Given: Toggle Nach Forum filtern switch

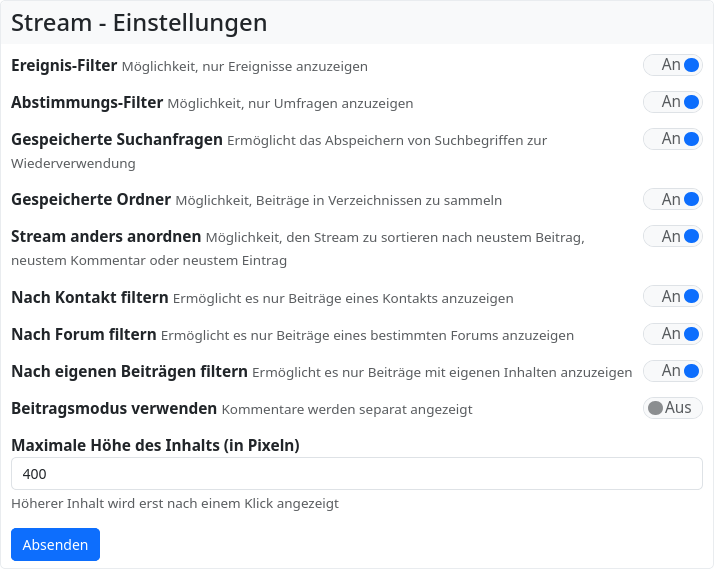Looking at the screenshot, I should [673, 333].
